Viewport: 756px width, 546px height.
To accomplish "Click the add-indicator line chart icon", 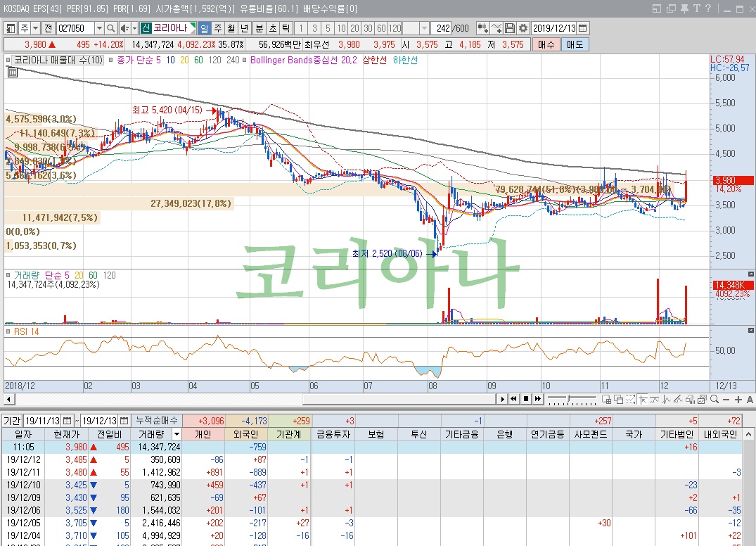I will [x=496, y=28].
